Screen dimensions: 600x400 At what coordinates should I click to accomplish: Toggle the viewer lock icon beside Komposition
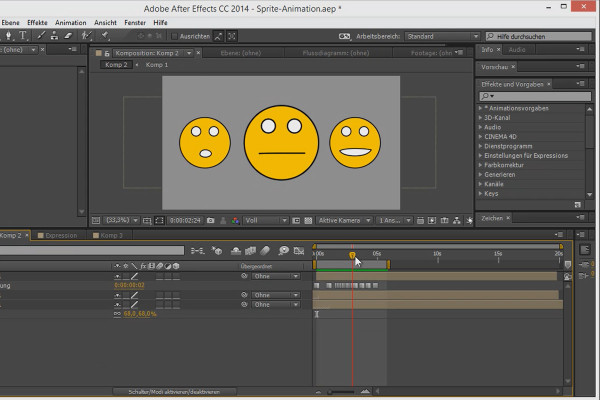tap(107, 53)
